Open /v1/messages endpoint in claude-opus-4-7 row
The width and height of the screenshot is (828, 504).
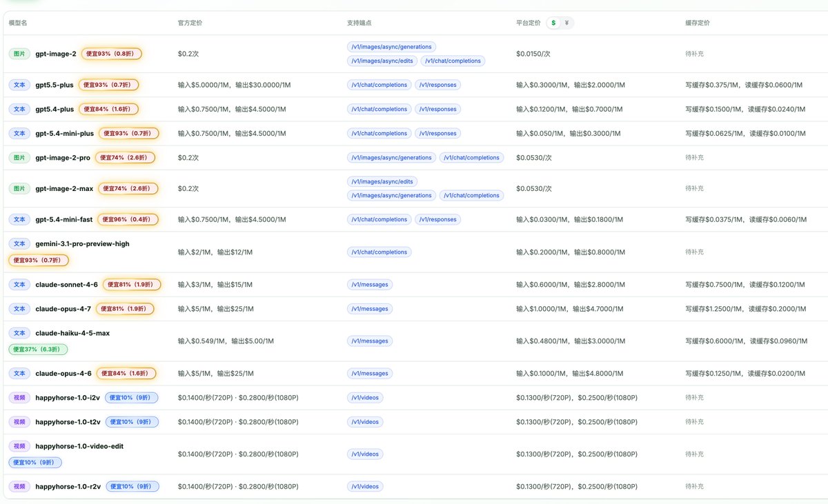pos(370,308)
